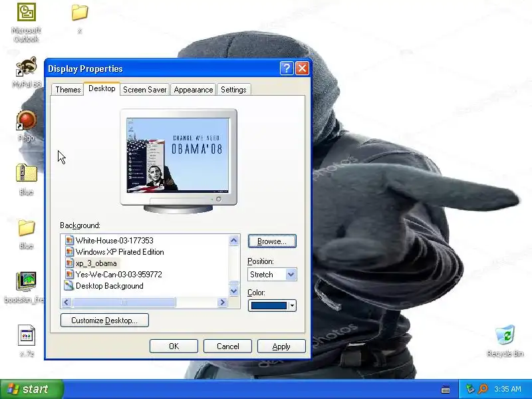
Task: Click the on-screen keyboard taskbar icon
Action: (446, 390)
